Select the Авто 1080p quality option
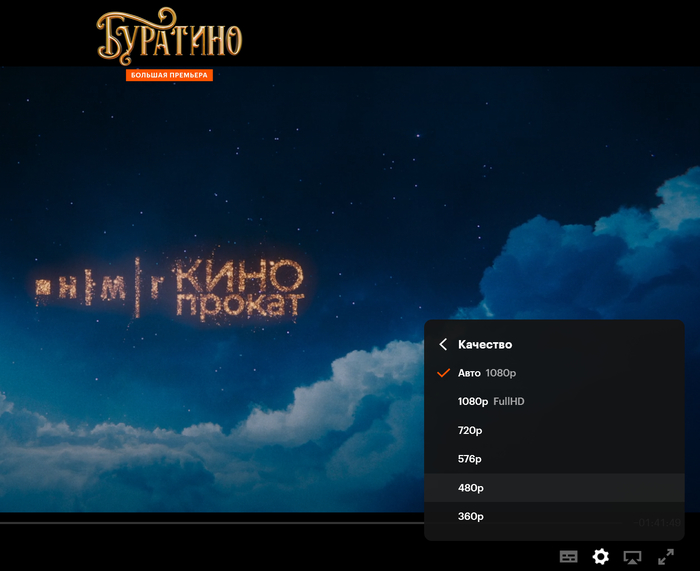This screenshot has width=700, height=571. pyautogui.click(x=554, y=373)
